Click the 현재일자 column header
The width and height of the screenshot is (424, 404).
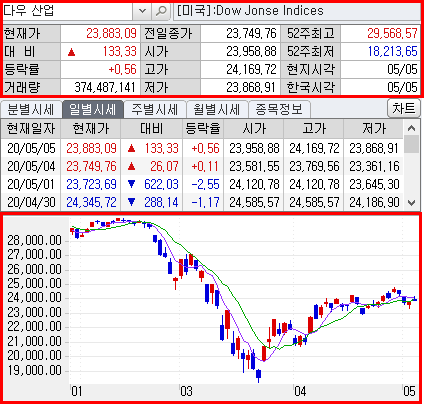(31, 129)
